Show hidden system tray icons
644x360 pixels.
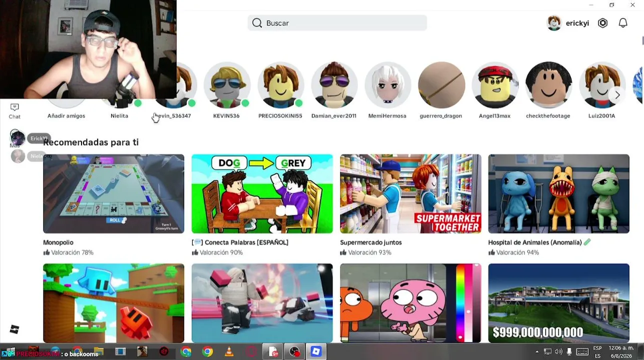coord(538,351)
